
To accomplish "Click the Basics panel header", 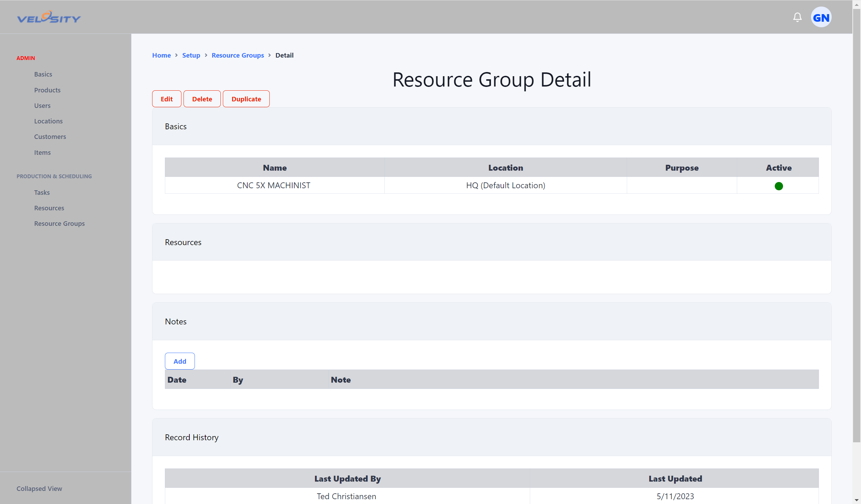I will tap(492, 126).
